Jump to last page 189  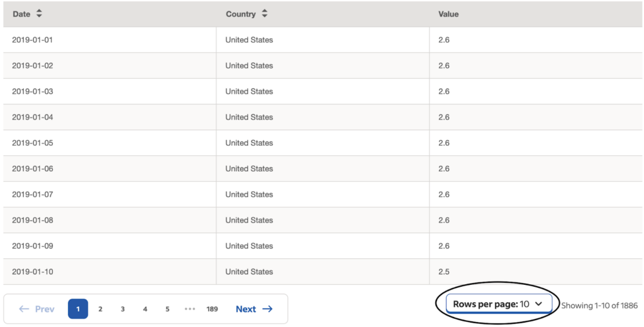click(x=212, y=309)
